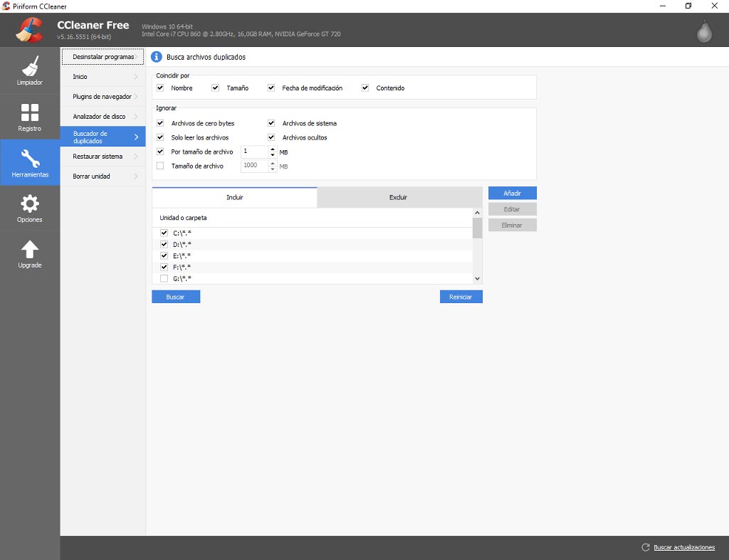Screen dimensions: 729x560
Task: Click the Upgrade arrow icon
Action: point(30,249)
